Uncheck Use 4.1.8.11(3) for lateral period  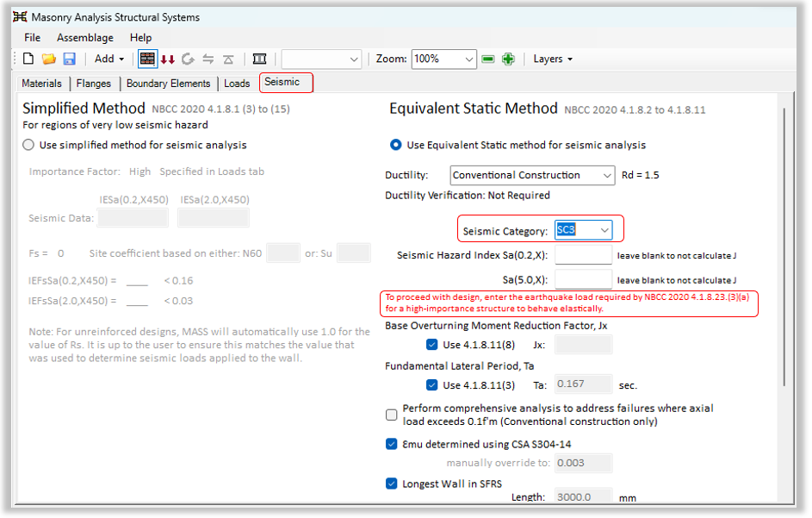coord(432,385)
